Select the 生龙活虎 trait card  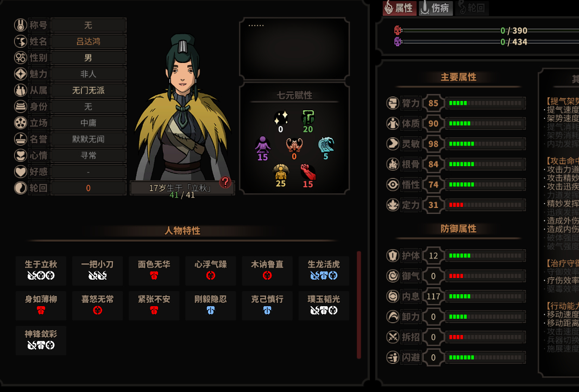point(324,270)
